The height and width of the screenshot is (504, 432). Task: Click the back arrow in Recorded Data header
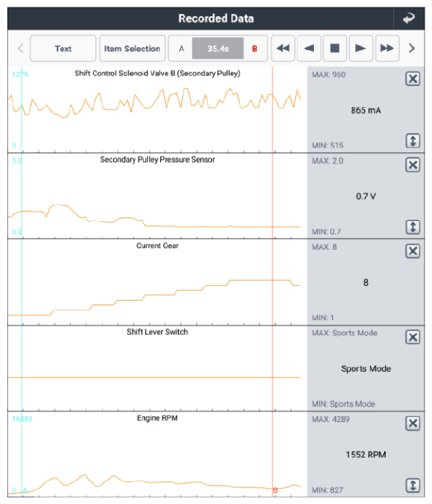[x=409, y=18]
